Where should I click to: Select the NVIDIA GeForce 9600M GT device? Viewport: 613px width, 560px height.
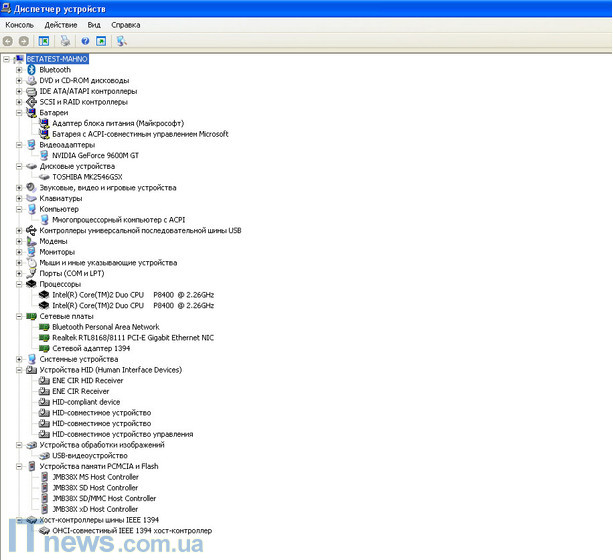pos(94,155)
